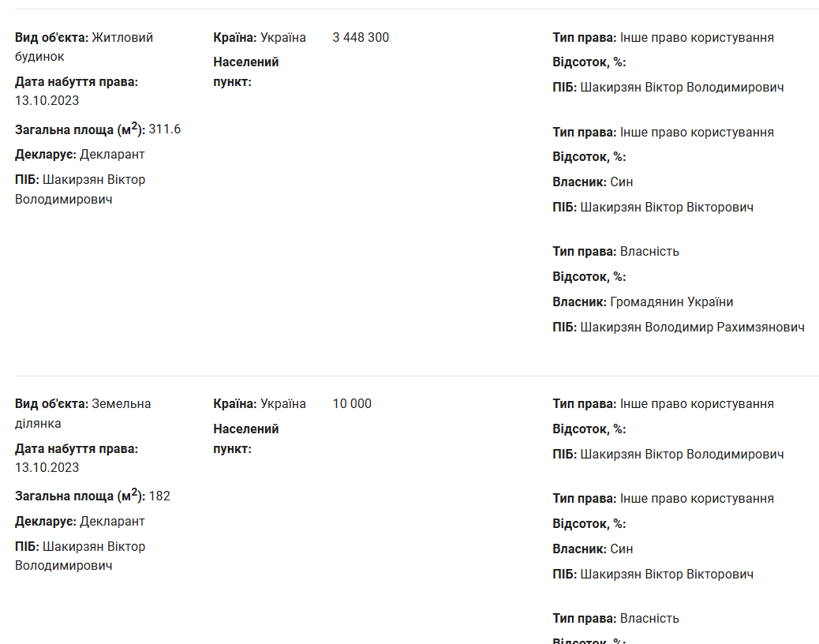
Task: Select the name Шакирзян Володимир Рахимзянович
Action: pos(692,328)
